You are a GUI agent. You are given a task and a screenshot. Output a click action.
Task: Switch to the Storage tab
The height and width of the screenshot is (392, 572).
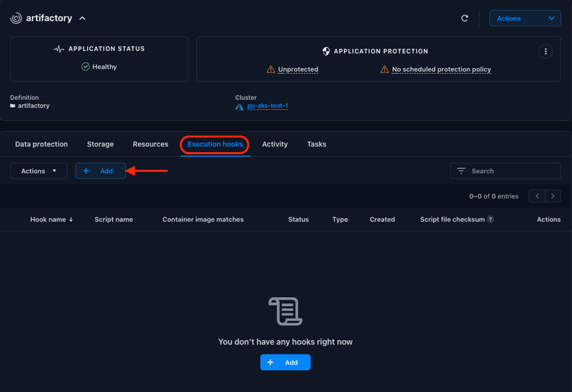coord(100,144)
